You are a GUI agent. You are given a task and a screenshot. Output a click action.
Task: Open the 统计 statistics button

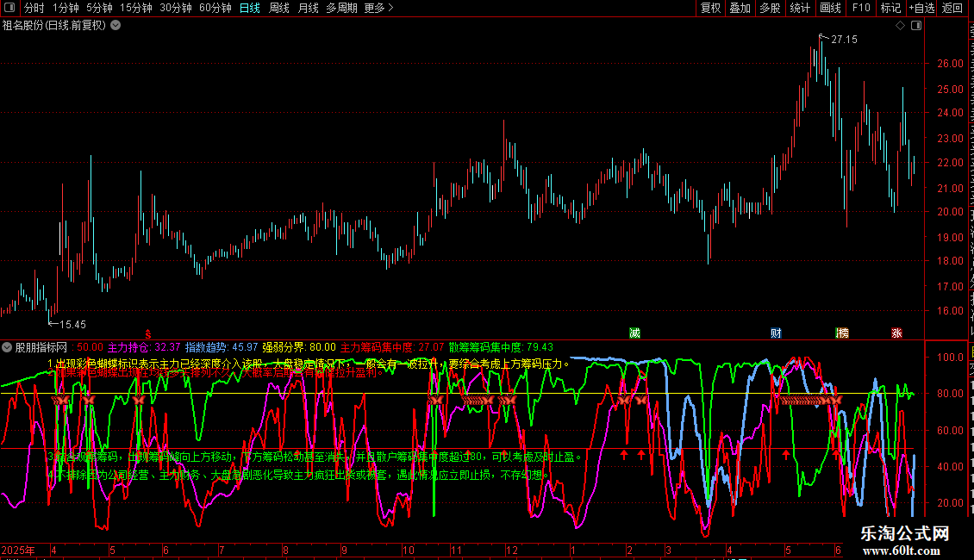point(800,8)
